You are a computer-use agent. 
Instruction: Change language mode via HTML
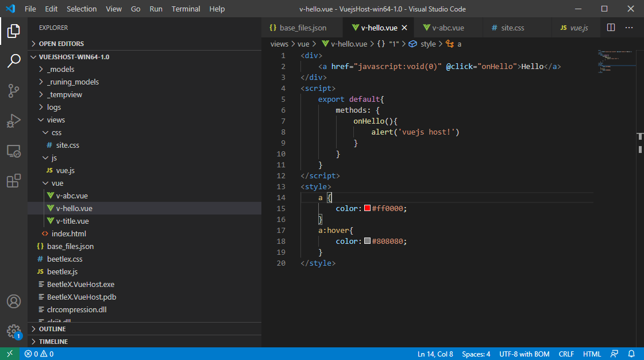pyautogui.click(x=591, y=354)
